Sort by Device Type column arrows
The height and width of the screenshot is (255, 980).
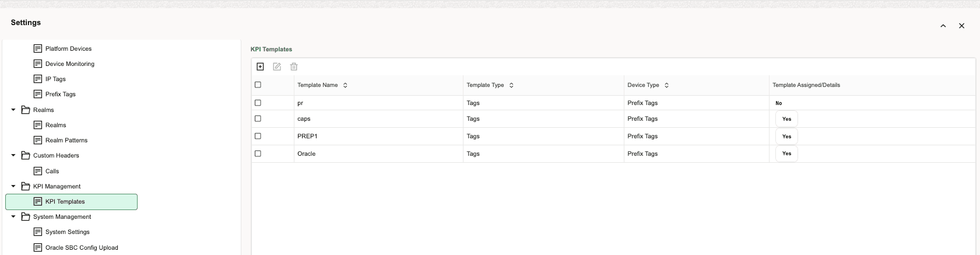(666, 85)
